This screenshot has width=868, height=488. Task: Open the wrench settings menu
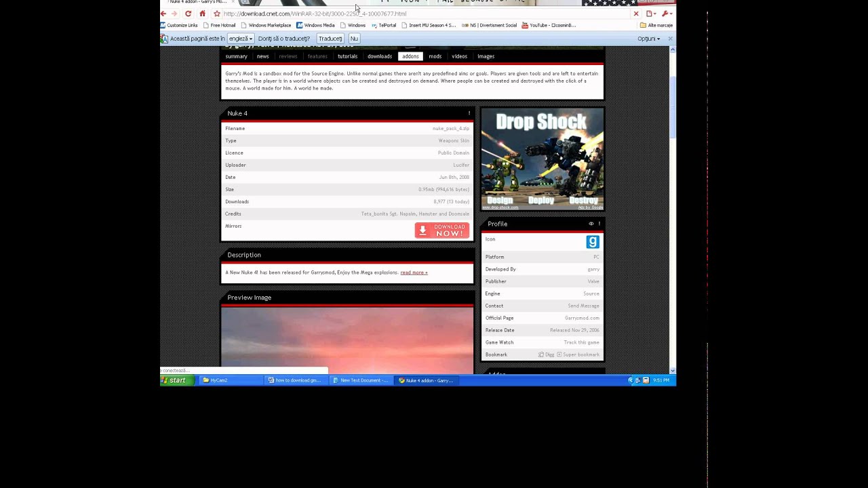click(666, 14)
